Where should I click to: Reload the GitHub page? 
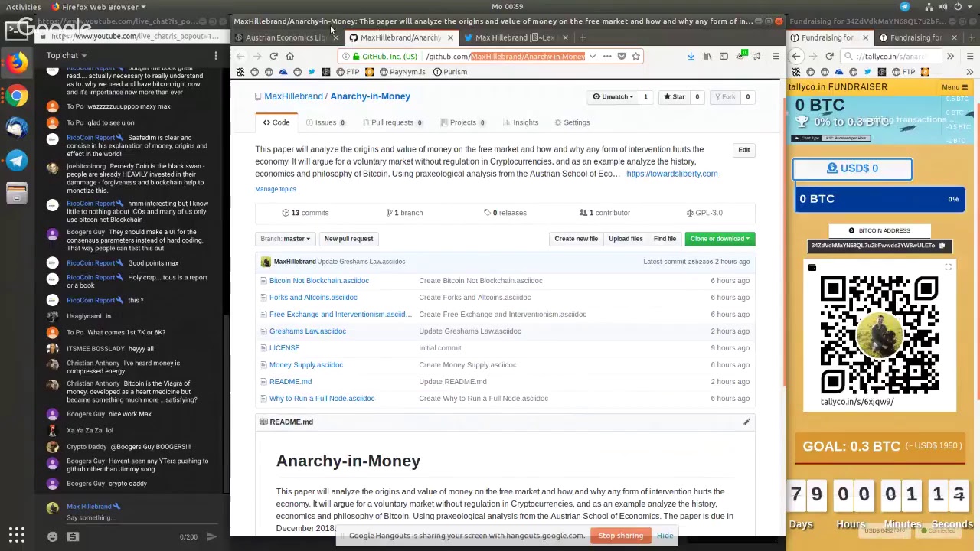[273, 56]
